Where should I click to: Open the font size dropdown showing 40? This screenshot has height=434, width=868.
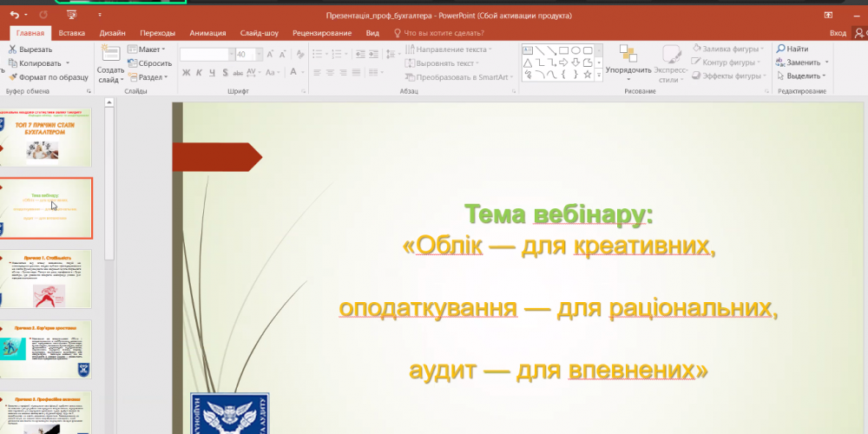(253, 54)
